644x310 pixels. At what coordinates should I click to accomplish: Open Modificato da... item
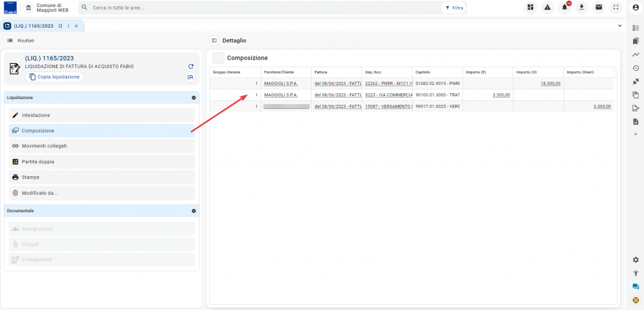pos(102,193)
